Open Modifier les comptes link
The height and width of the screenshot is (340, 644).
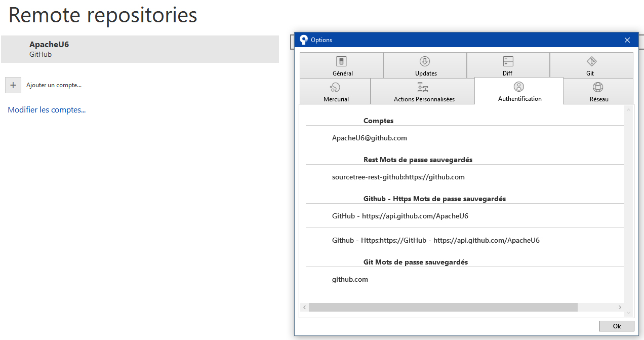tap(47, 109)
